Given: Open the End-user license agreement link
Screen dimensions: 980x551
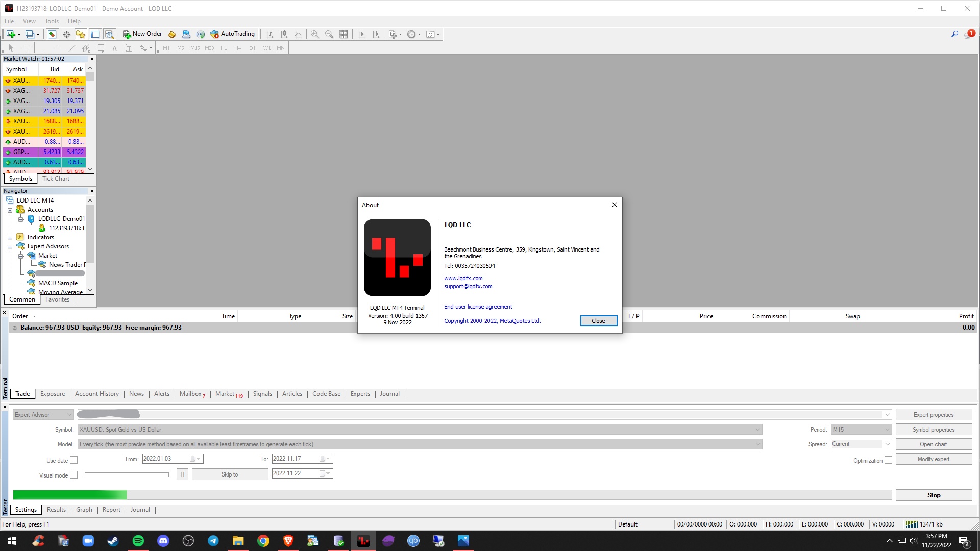Looking at the screenshot, I should [478, 307].
